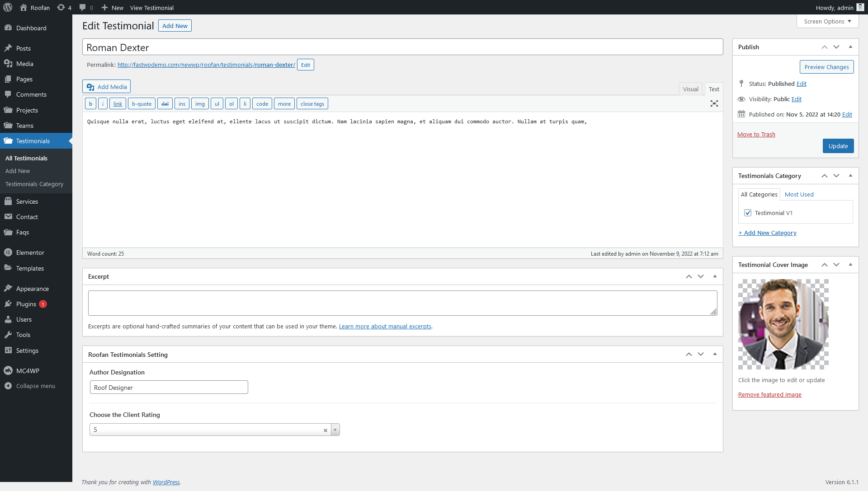Toggle the Excerpt panel collapse arrow
The height and width of the screenshot is (491, 868).
715,276
